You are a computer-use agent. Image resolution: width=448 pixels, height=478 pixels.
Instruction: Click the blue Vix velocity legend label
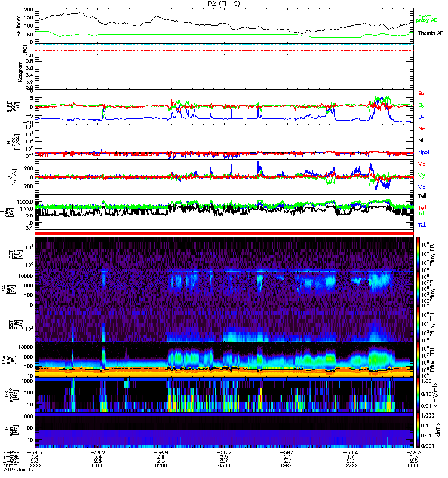(x=422, y=187)
